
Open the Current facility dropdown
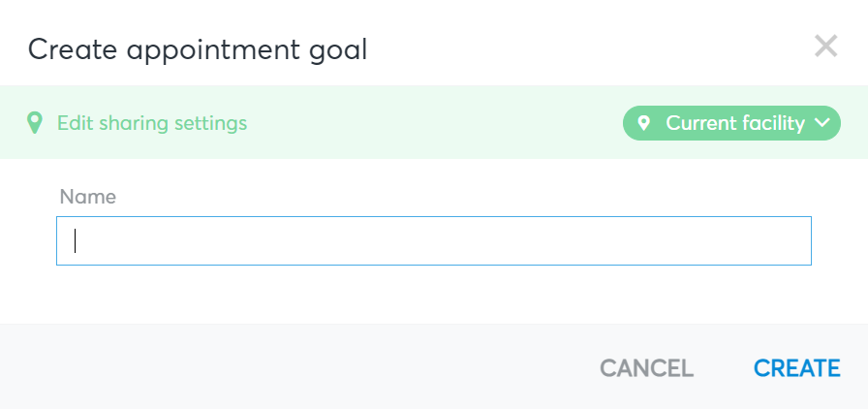(731, 123)
